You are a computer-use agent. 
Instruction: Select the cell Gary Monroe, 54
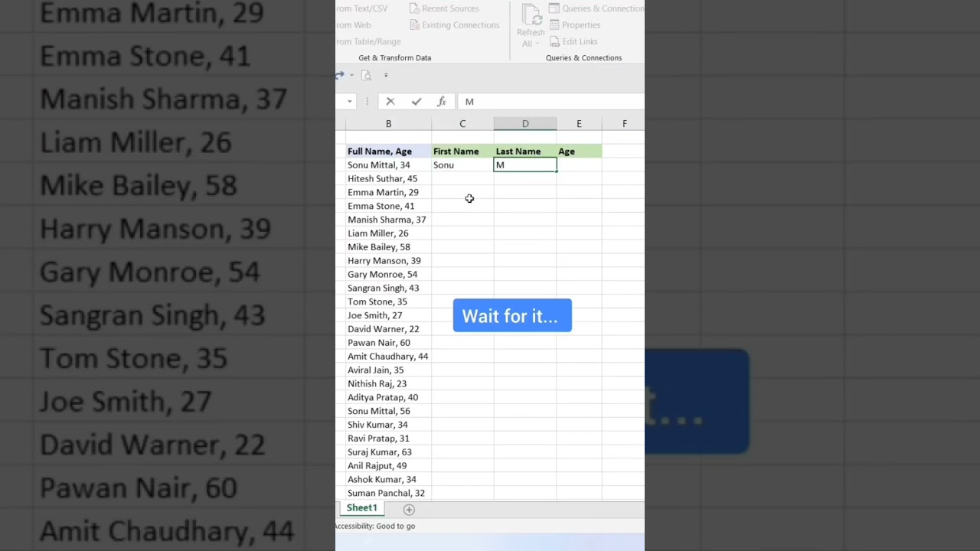click(x=388, y=275)
